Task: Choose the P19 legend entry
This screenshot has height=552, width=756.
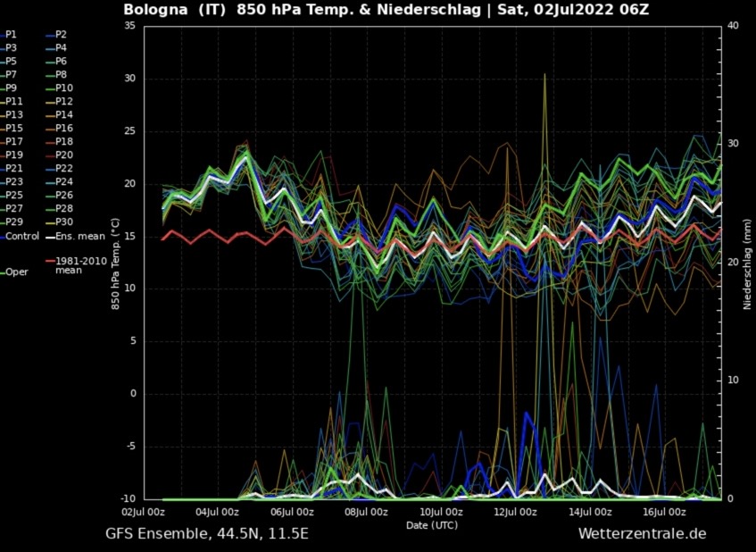Action: (12, 155)
